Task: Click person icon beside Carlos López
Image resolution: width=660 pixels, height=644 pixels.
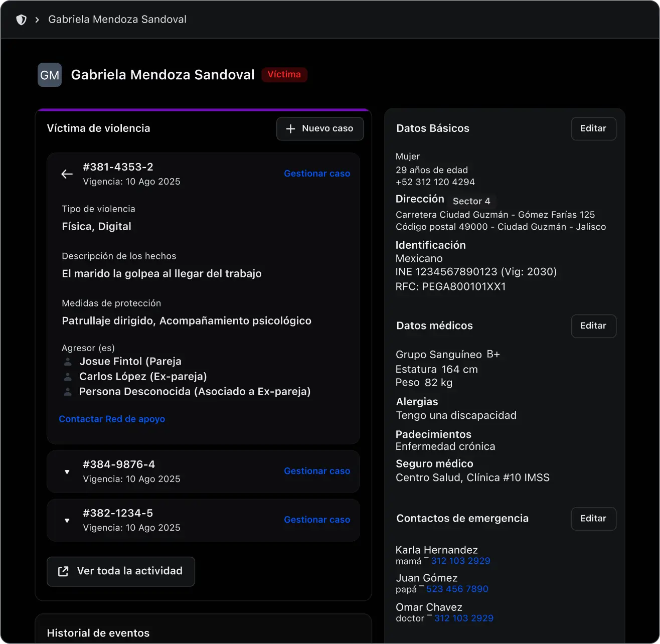Action: 68,377
